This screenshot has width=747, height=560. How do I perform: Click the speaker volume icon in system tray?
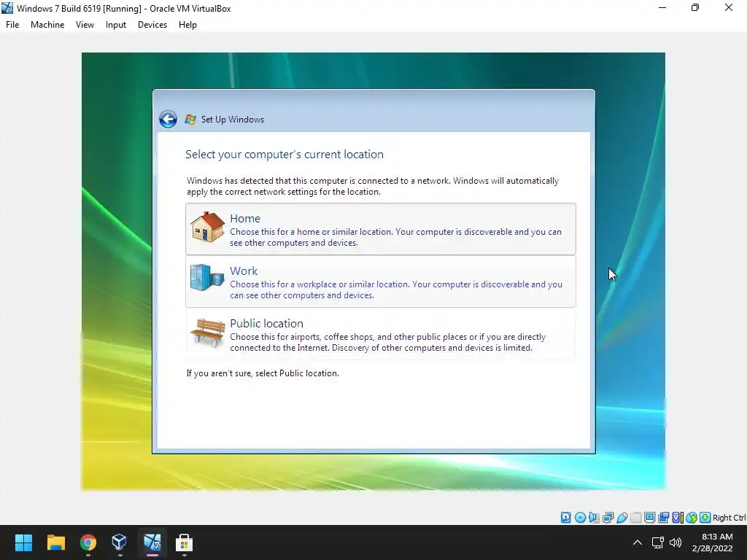click(x=676, y=542)
